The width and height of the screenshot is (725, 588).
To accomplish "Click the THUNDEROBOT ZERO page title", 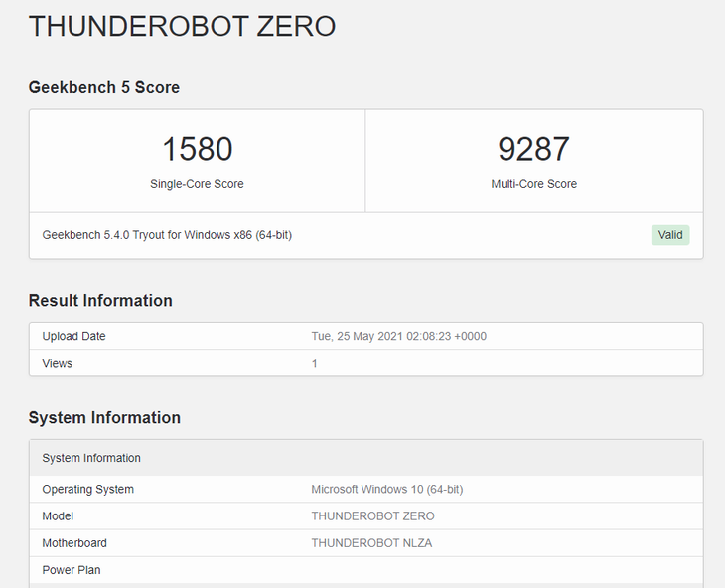I will [x=182, y=27].
